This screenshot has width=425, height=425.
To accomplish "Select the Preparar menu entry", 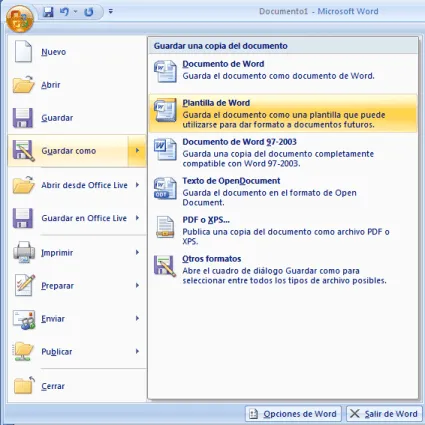I will pyautogui.click(x=77, y=285).
